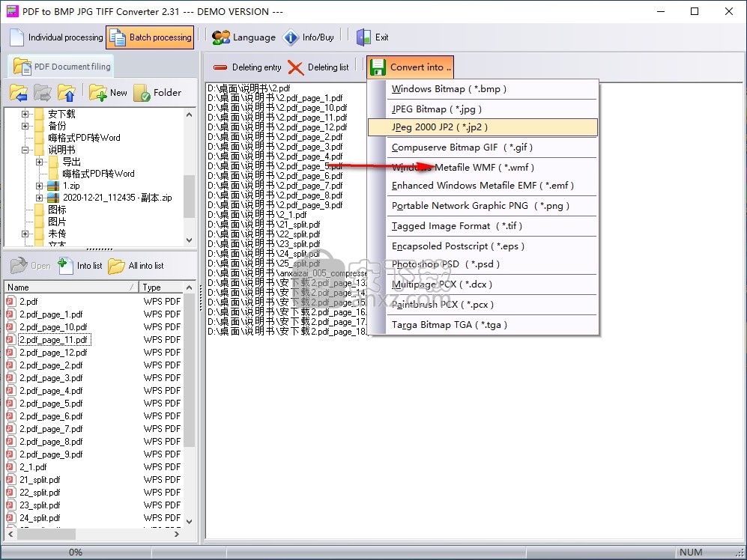This screenshot has width=747, height=560.
Task: Click the Individual processing page icon
Action: [x=16, y=37]
